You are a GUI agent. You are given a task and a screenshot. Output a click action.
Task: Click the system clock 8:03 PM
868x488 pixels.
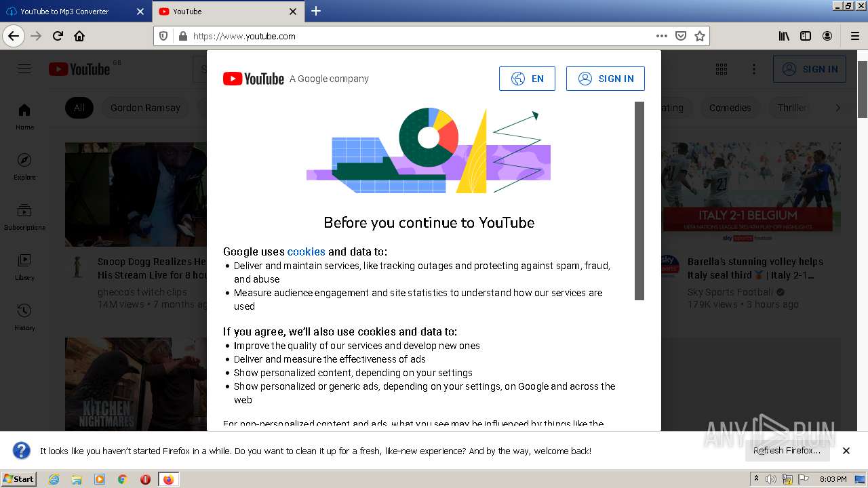point(833,479)
